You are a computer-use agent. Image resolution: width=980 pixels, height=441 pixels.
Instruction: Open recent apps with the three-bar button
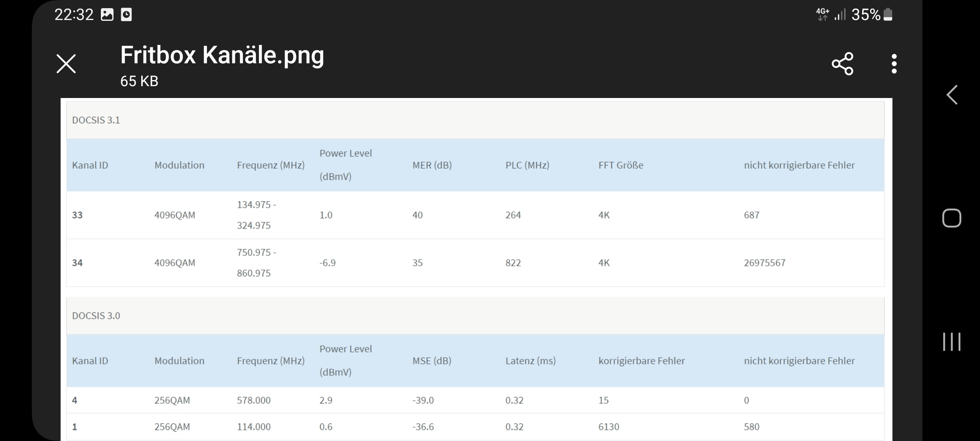point(952,342)
